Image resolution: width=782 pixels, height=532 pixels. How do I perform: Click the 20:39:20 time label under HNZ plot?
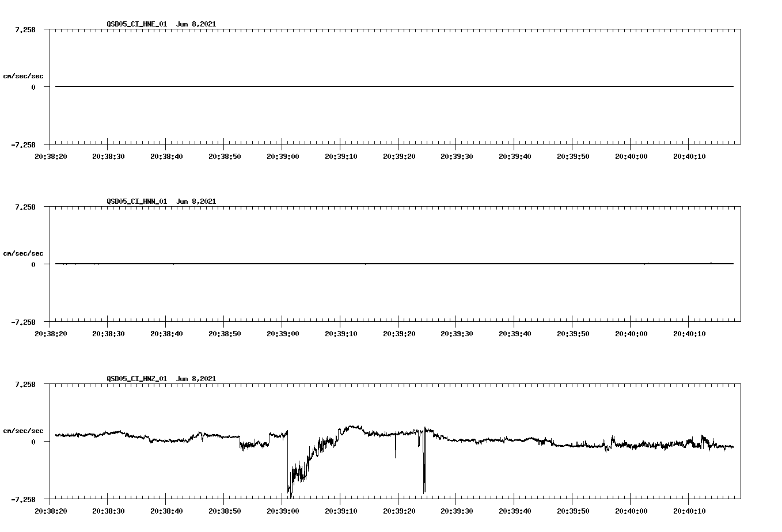click(x=398, y=511)
